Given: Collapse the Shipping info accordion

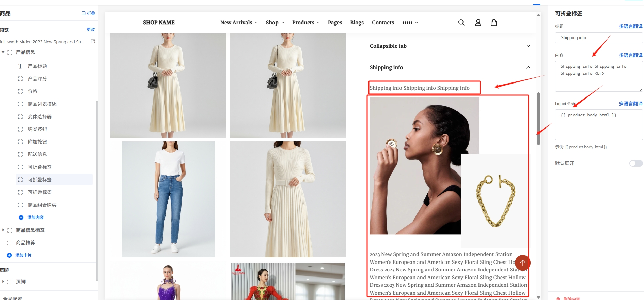Looking at the screenshot, I should tap(528, 67).
